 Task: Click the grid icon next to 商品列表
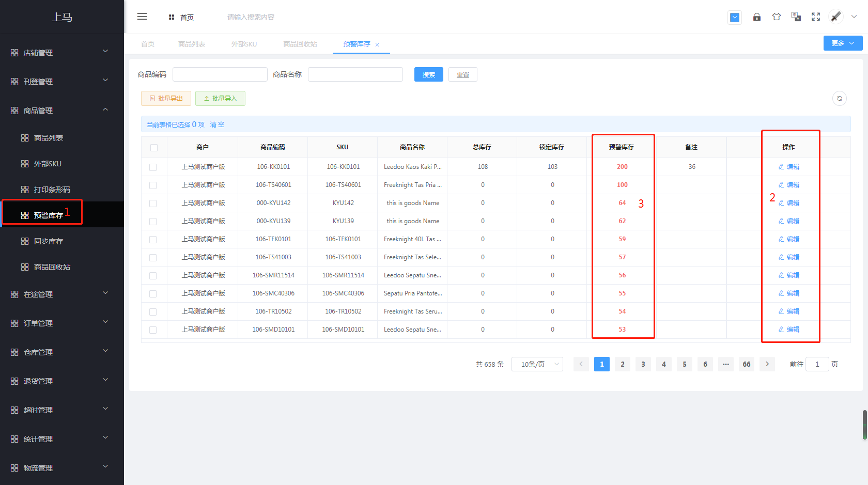[25, 138]
